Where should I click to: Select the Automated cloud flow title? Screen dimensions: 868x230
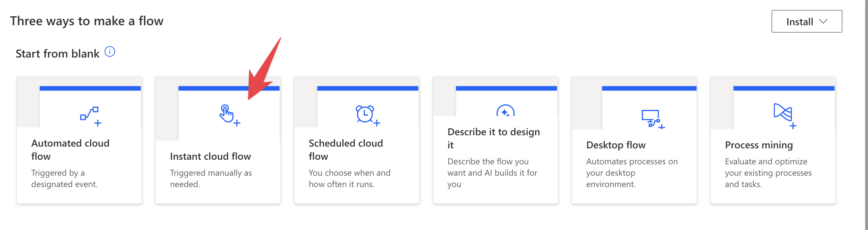click(x=70, y=149)
